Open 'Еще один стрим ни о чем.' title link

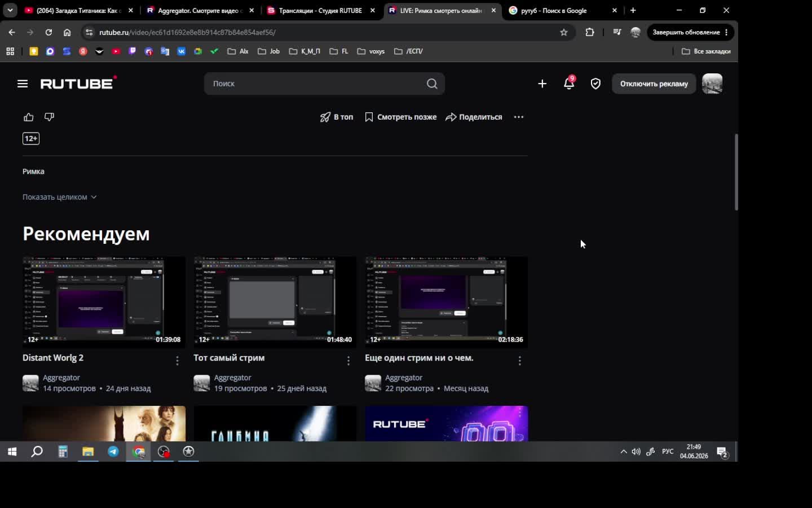(419, 358)
